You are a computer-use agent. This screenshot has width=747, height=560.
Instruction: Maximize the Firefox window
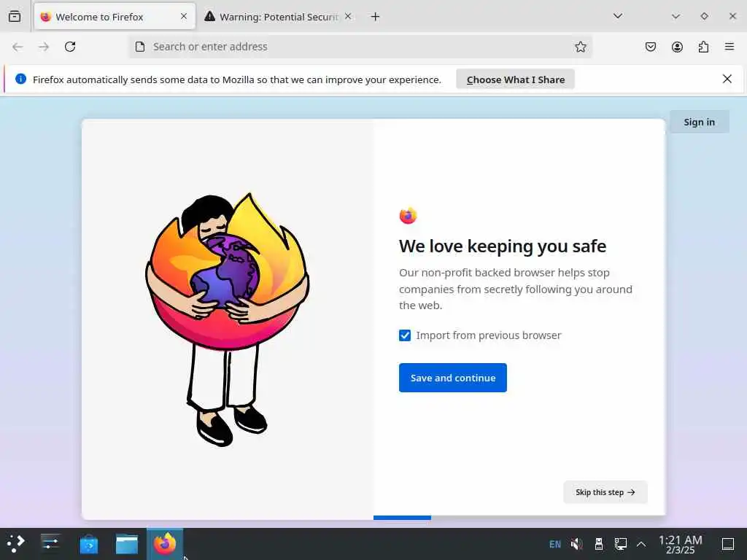tap(704, 16)
